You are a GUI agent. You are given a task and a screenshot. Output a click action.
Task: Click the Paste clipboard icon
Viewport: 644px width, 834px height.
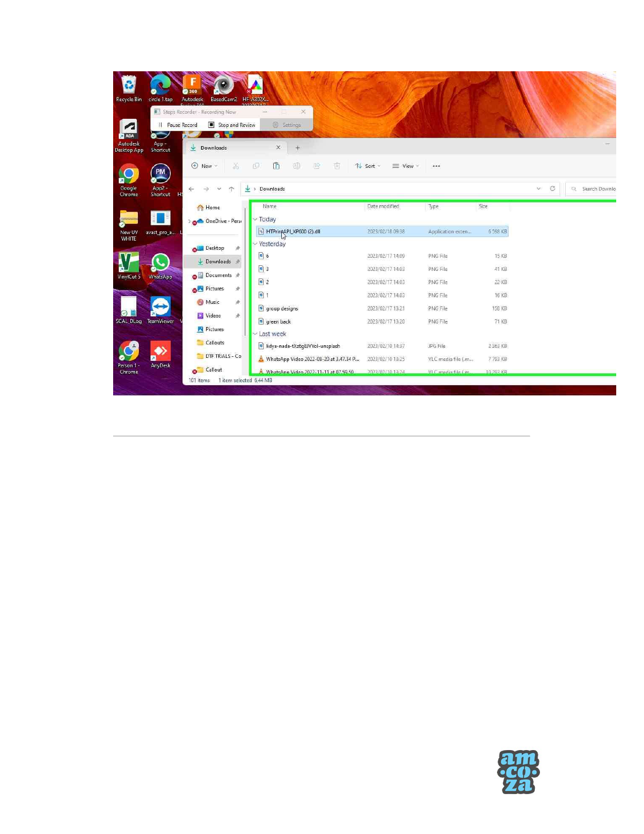pyautogui.click(x=276, y=166)
